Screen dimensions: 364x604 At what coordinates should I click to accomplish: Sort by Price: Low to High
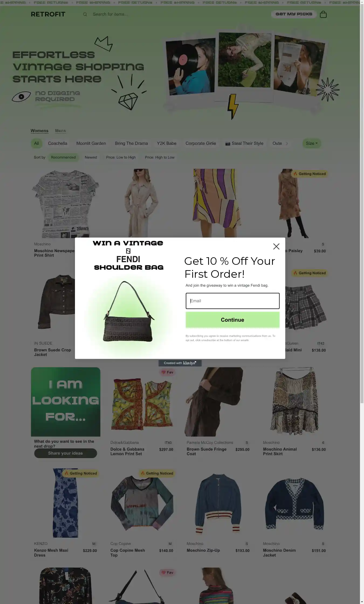point(121,157)
